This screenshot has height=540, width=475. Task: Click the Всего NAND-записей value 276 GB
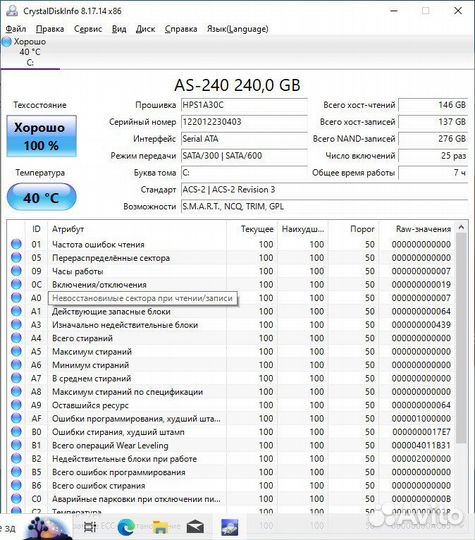pos(433,139)
